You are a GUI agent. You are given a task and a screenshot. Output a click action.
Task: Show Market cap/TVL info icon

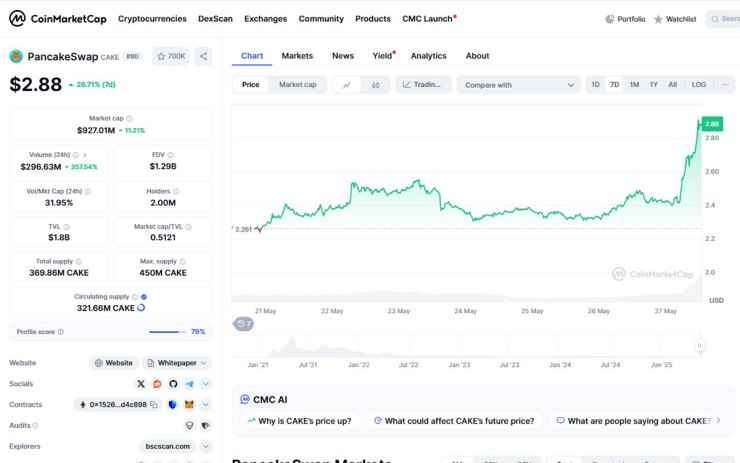(188, 227)
